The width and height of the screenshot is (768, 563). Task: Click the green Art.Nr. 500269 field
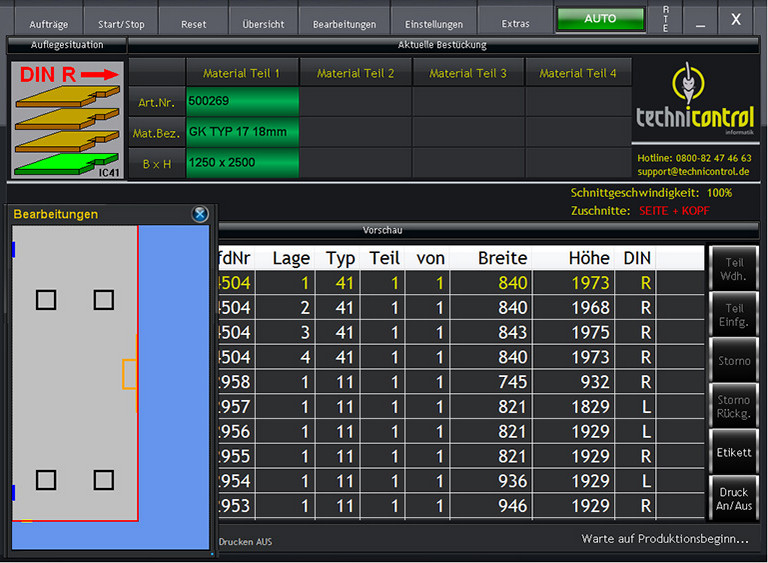(242, 101)
